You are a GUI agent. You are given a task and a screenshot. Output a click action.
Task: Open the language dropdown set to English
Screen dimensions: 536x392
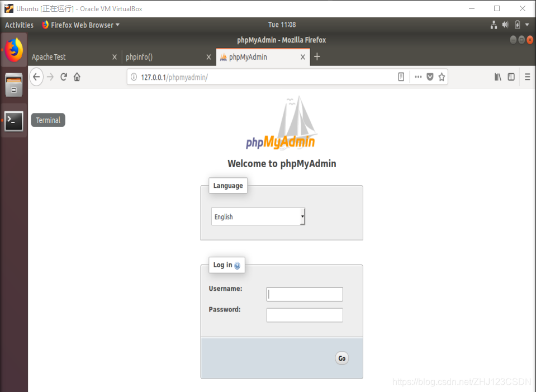tap(258, 216)
